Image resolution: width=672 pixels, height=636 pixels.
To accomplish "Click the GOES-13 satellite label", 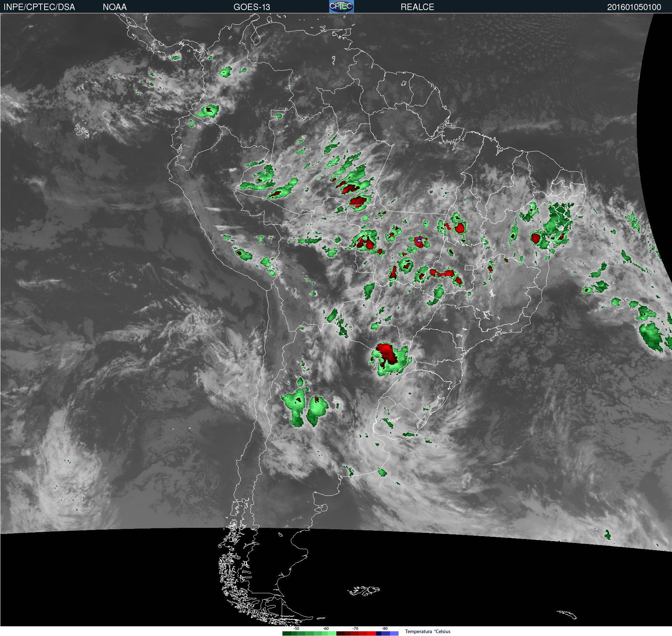I will point(252,7).
